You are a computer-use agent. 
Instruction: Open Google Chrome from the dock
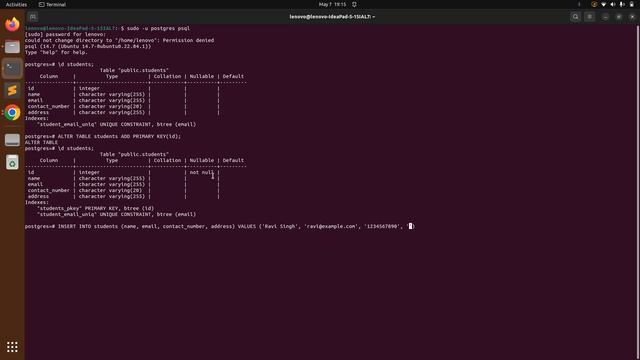click(12, 112)
